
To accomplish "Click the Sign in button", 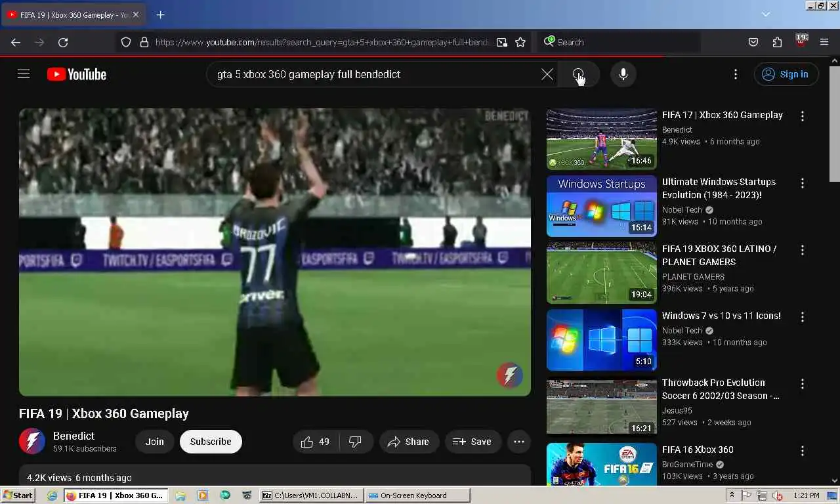I will 786,74.
